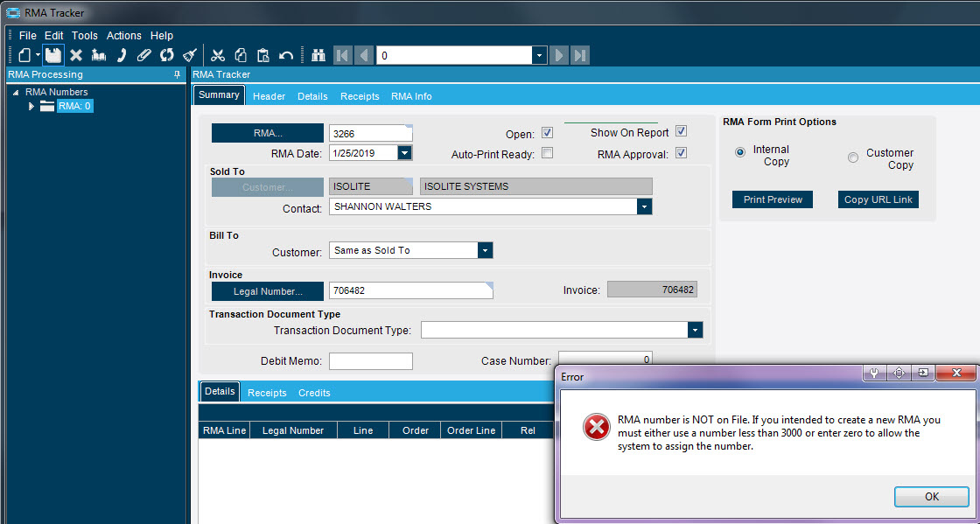Screen dimensions: 980x524
Task: Go to first record navigation button
Action: pyautogui.click(x=342, y=55)
